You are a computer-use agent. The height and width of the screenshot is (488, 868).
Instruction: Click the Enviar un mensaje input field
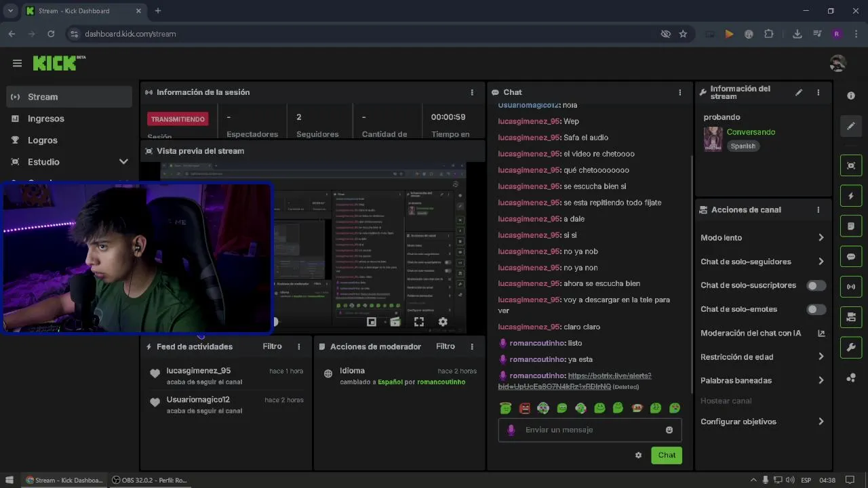point(590,430)
